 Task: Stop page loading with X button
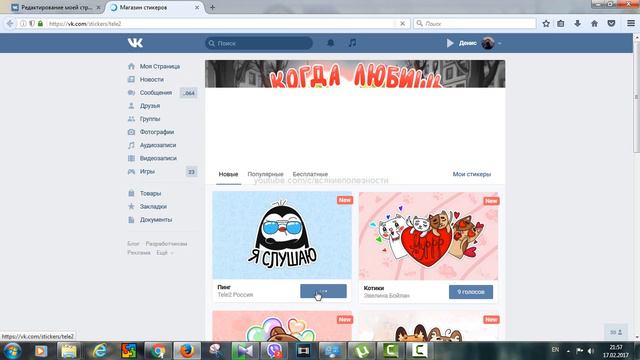(402, 24)
